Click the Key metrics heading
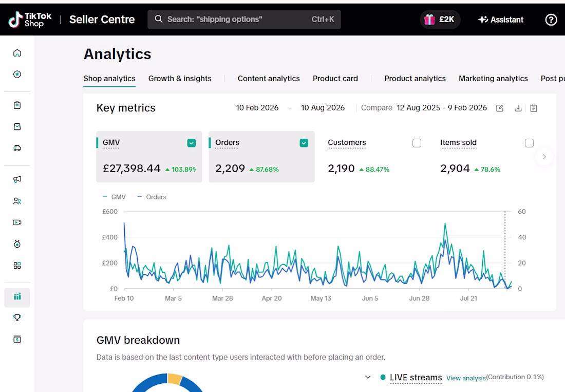Image resolution: width=565 pixels, height=392 pixels. coord(126,108)
